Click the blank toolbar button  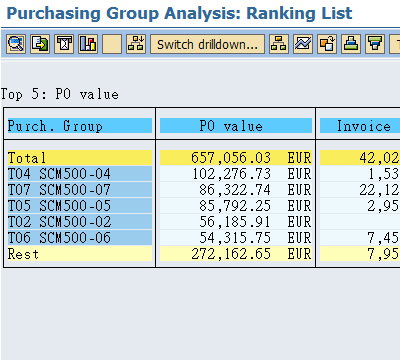point(112,44)
